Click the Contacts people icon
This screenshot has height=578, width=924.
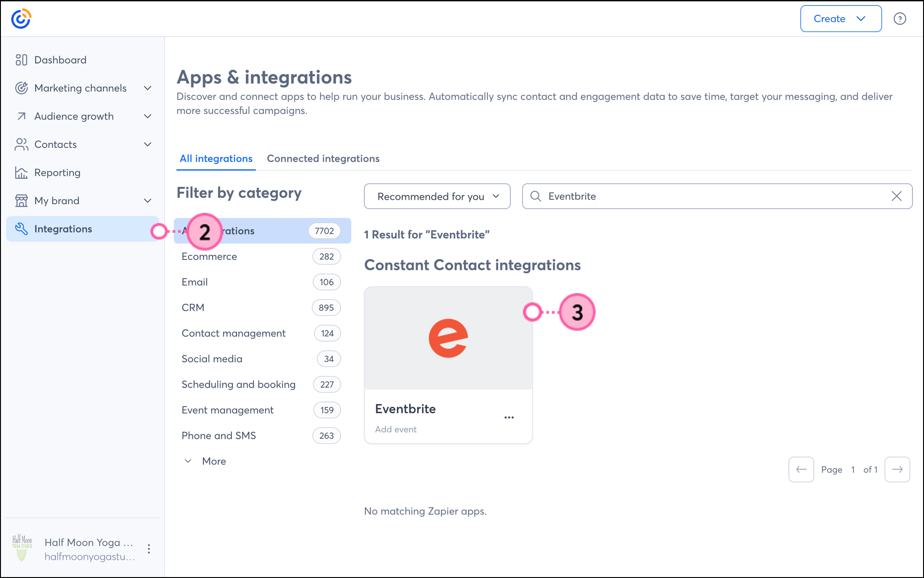point(21,144)
